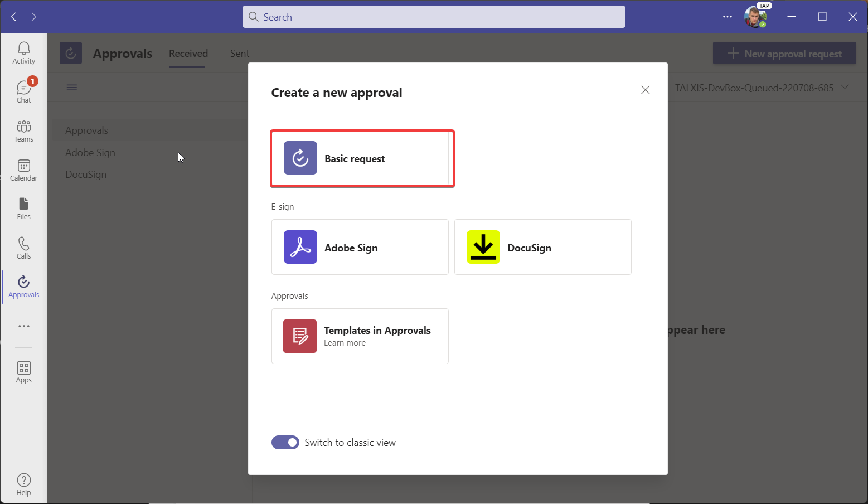
Task: Open the Calendar app
Action: pyautogui.click(x=23, y=170)
